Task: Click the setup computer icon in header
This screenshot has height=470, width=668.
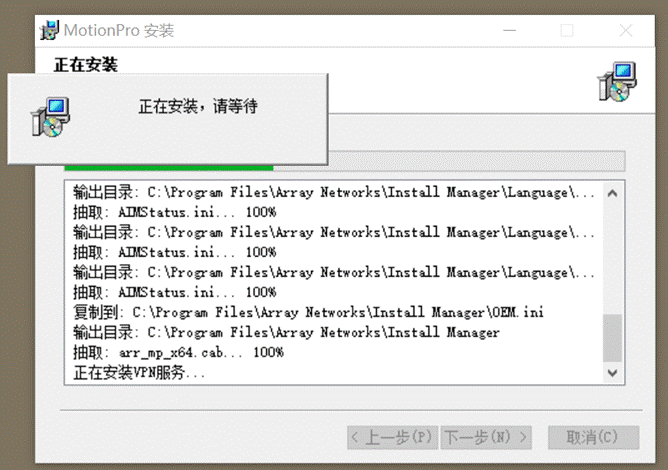Action: point(617,82)
